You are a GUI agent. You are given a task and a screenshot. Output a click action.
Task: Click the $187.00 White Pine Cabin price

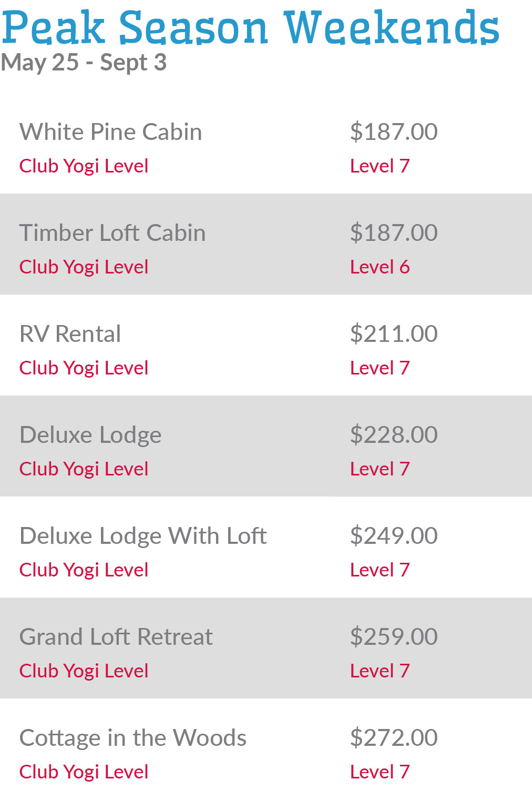[x=394, y=132]
